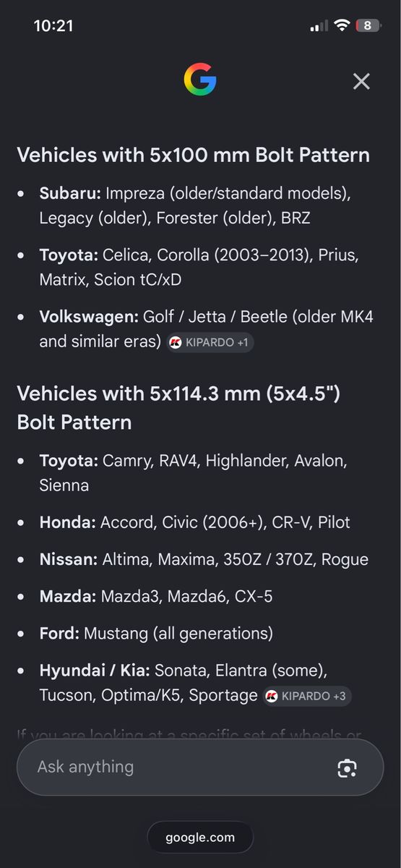Select the 5x114.3 mm Bolt Pattern heading
The image size is (401, 868).
pos(178,408)
